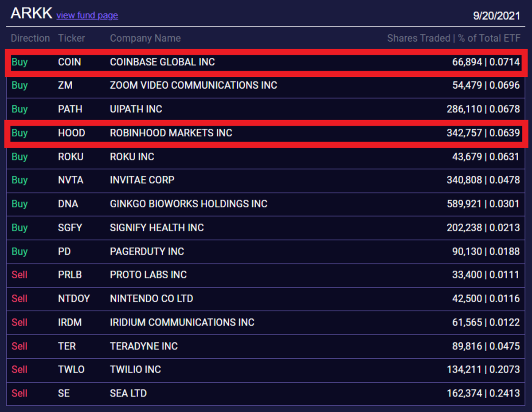Click the TWLO ticker symbol
The width and height of the screenshot is (532, 412).
[71, 369]
